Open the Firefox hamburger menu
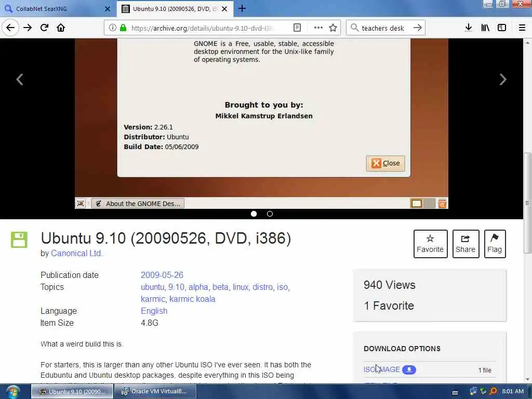 tap(522, 28)
